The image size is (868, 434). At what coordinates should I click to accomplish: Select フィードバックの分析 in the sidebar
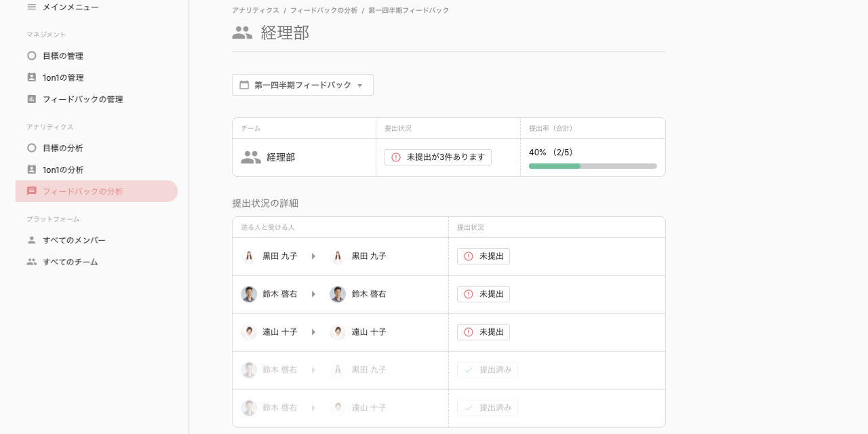pos(83,191)
